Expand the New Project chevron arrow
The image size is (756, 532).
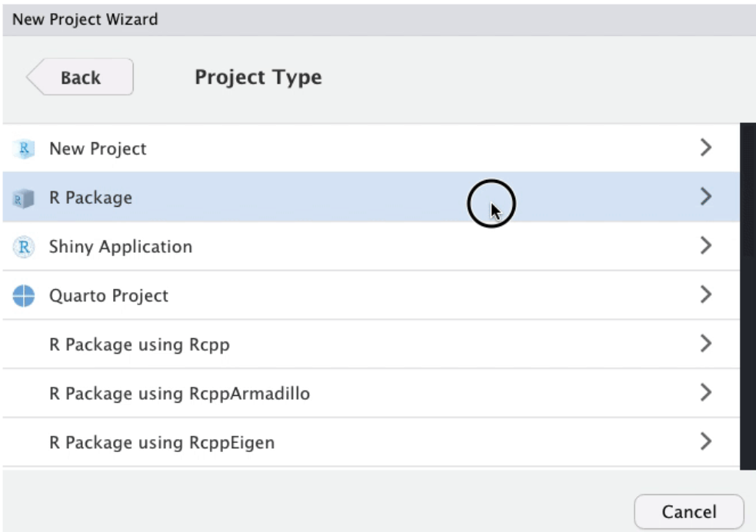coord(706,148)
